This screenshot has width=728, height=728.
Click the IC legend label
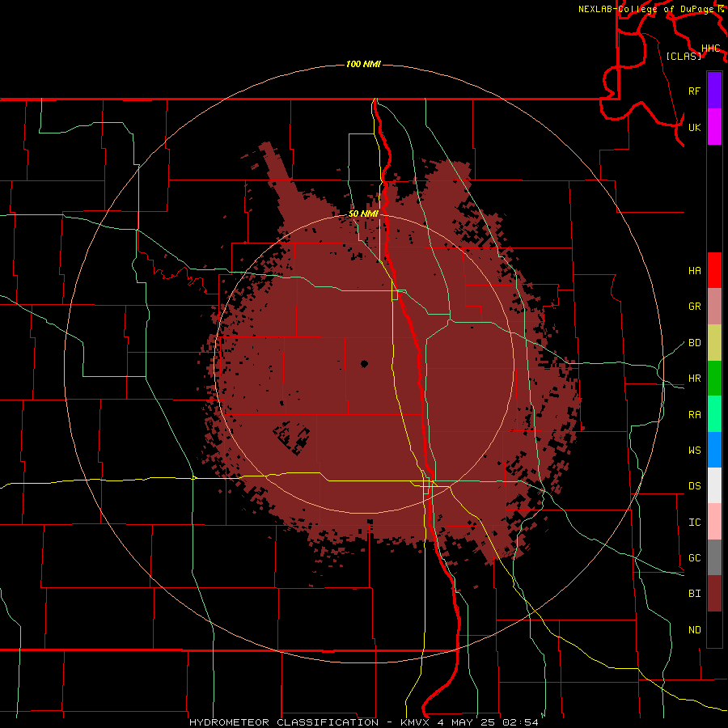694,523
